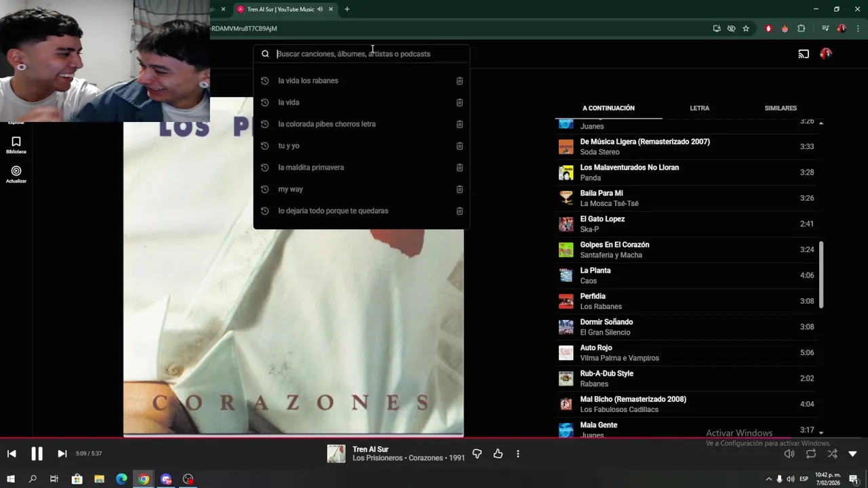Viewport: 868px width, 488px height.
Task: Click the Corazones album cover image
Action: [x=294, y=266]
